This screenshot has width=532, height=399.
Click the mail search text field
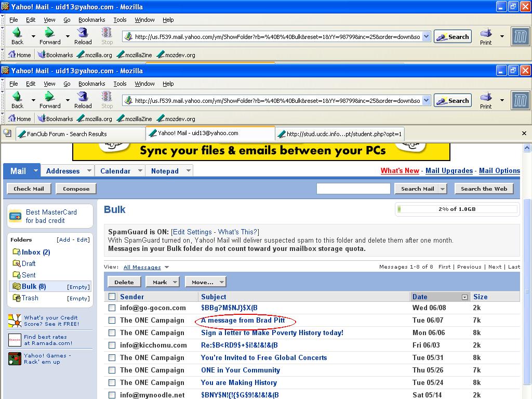tap(353, 189)
